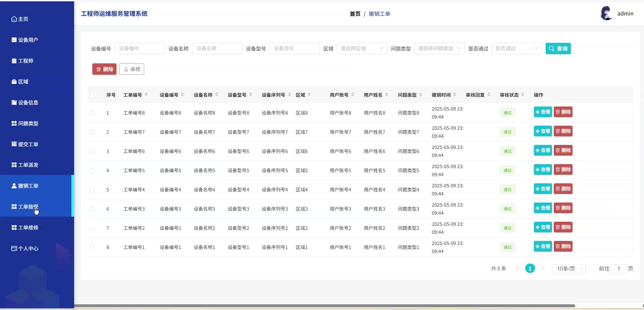Tick the select-all checkbox in table header
Image resolution: width=644 pixels, height=310 pixels.
(x=92, y=95)
